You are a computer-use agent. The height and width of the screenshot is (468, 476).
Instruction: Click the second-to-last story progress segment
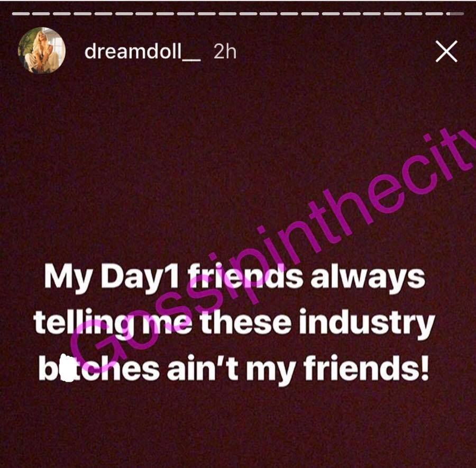pyautogui.click(x=434, y=14)
